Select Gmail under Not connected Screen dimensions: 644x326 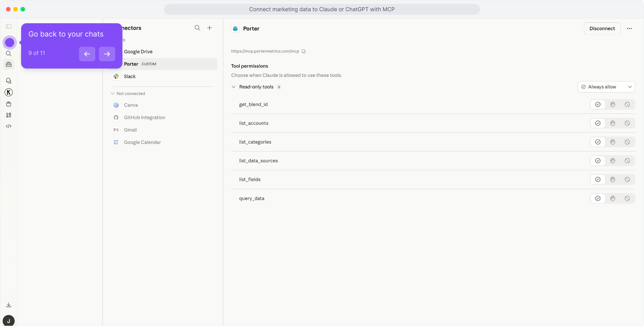130,130
